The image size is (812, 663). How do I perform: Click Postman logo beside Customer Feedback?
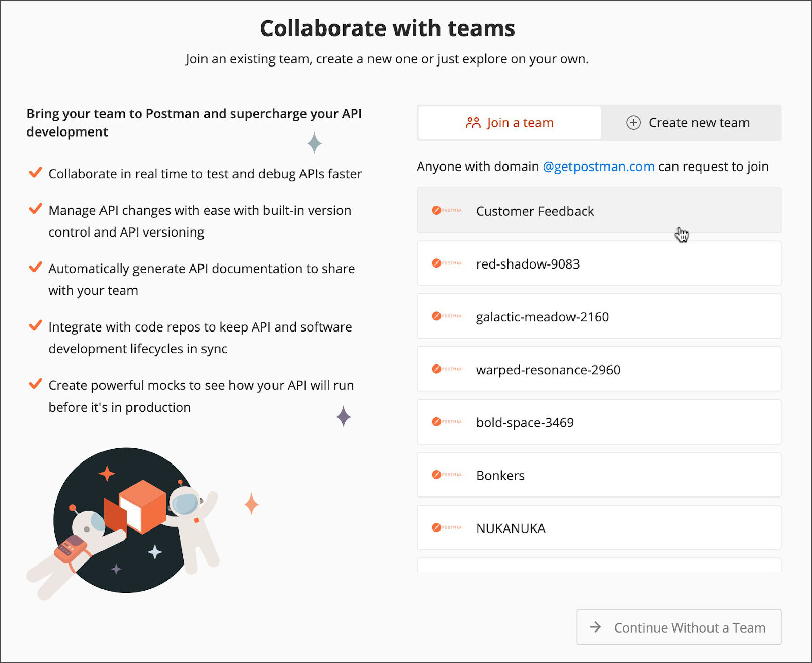(447, 210)
